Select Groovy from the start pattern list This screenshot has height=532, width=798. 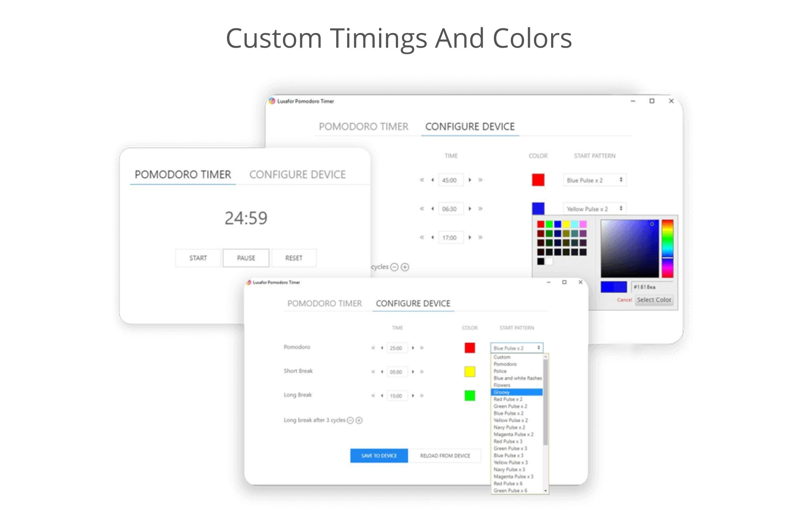[517, 392]
